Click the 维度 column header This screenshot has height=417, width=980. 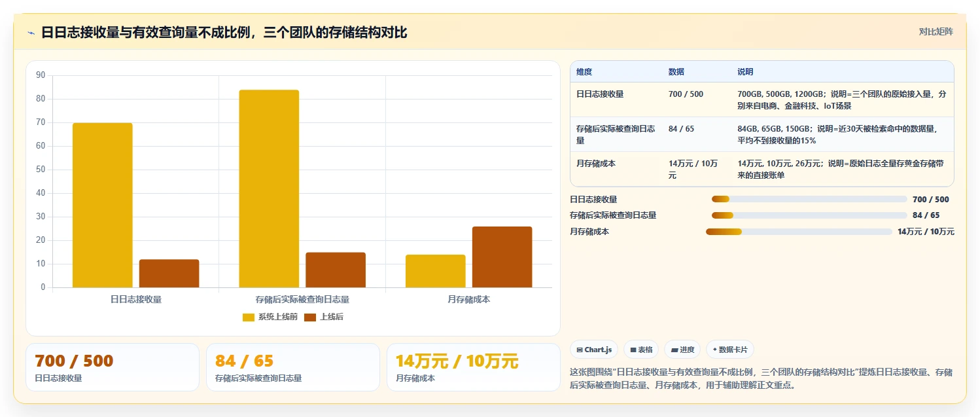(584, 72)
